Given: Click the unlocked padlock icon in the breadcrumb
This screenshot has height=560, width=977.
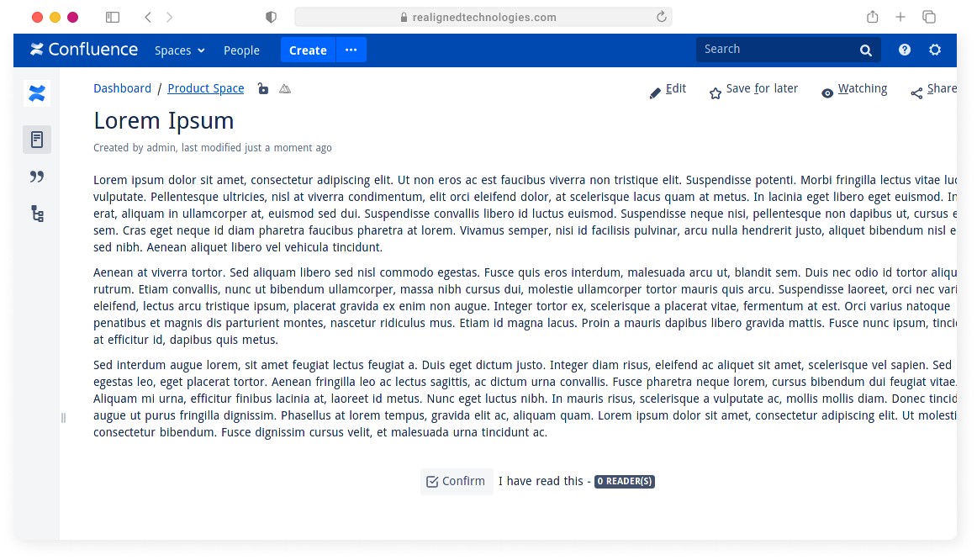Looking at the screenshot, I should [261, 87].
